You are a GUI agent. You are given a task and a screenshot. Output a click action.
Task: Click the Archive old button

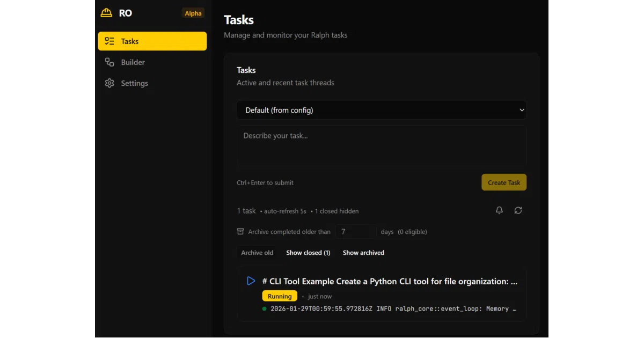click(x=257, y=253)
